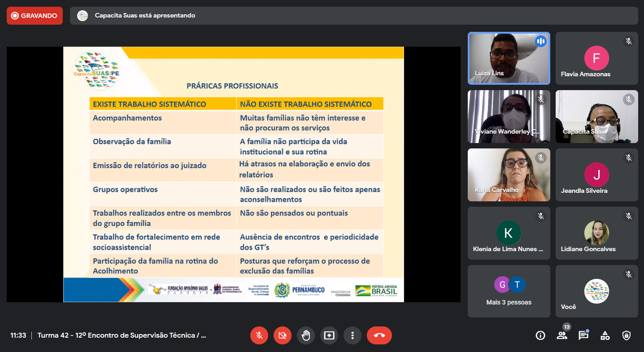Click 'Capacita Suas está apresentando' banner

coord(145,16)
